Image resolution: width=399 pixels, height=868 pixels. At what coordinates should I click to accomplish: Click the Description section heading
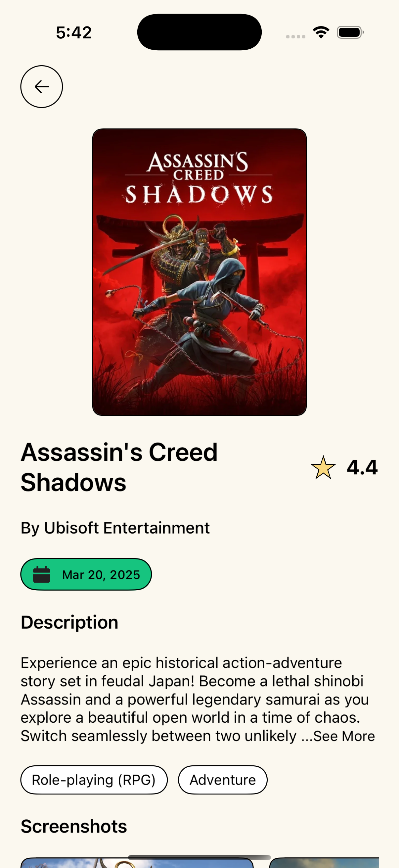pos(70,623)
